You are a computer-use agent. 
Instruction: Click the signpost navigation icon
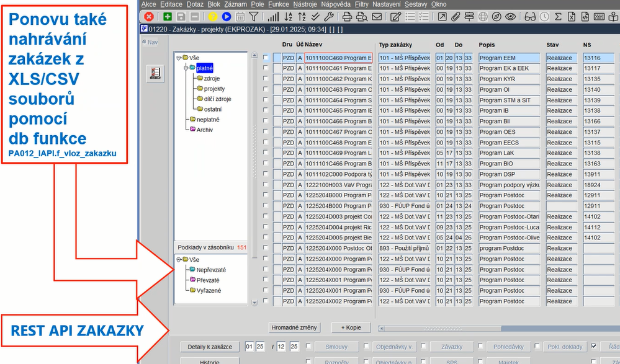[x=469, y=17]
